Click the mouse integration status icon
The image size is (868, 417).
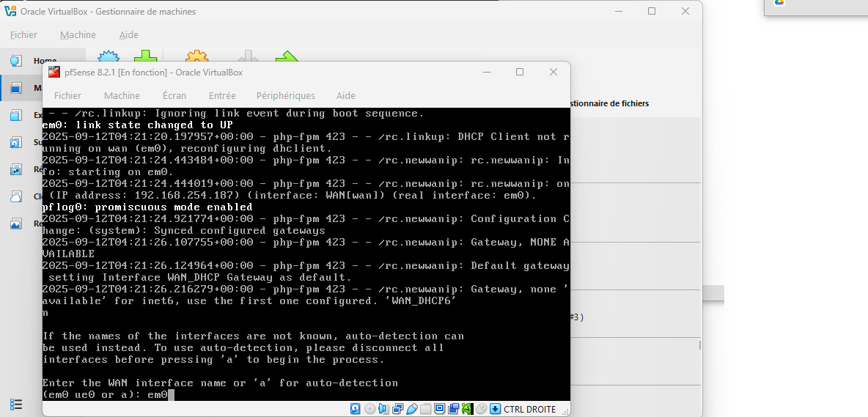481,409
